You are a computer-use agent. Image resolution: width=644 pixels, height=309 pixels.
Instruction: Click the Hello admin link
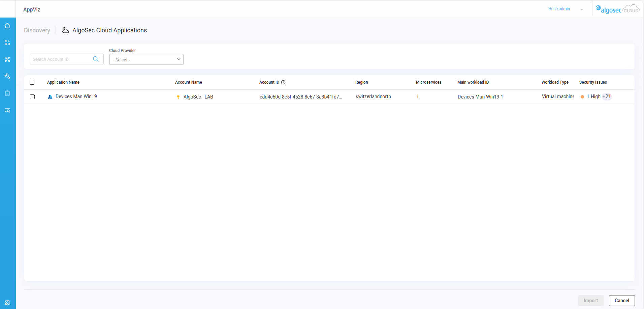559,9
